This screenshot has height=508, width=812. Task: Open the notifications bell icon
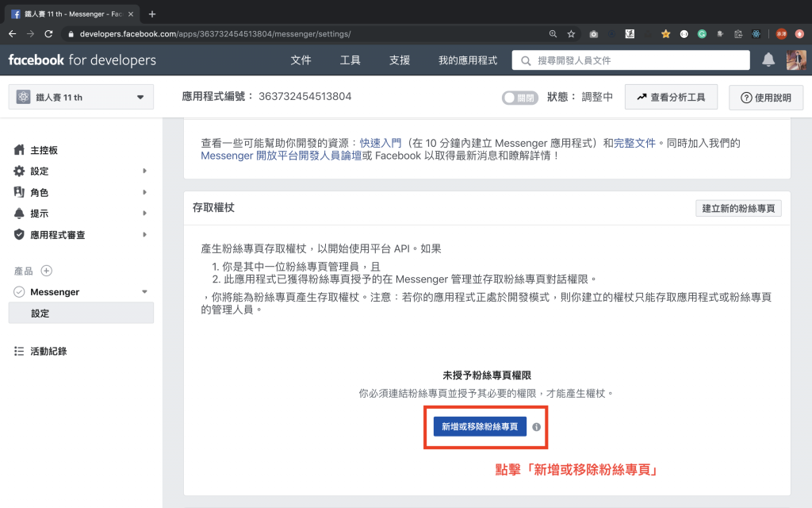768,60
